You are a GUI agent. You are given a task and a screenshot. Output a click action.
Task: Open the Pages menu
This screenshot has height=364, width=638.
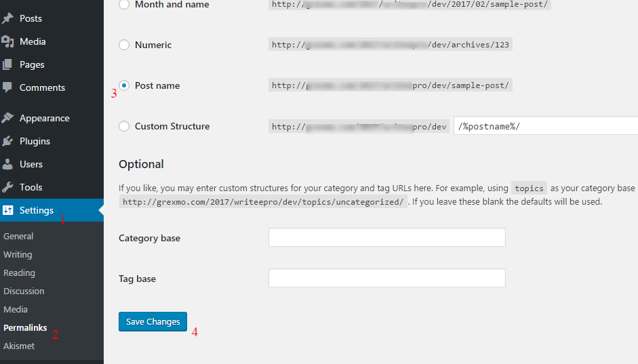pos(52,64)
